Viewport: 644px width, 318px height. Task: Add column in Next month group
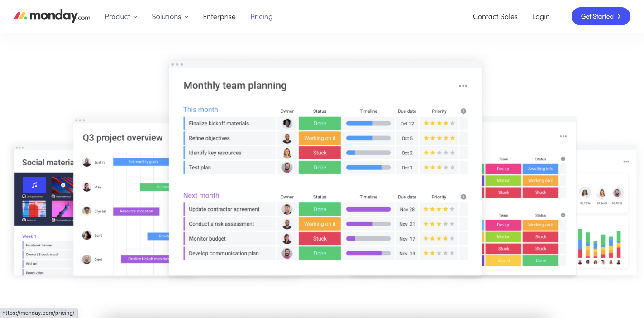coord(463,197)
